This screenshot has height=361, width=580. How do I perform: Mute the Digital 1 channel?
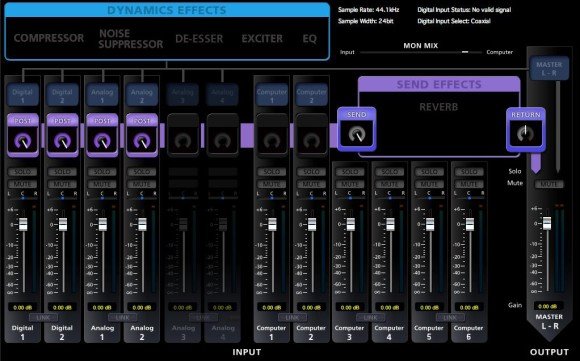23,184
